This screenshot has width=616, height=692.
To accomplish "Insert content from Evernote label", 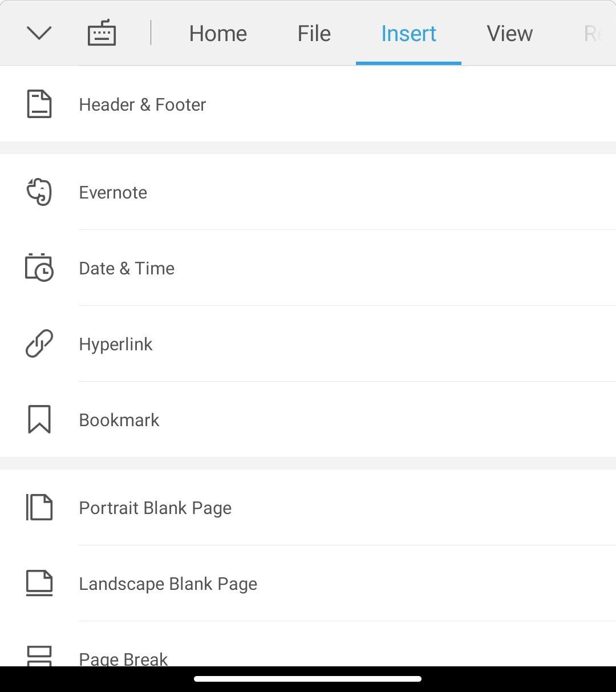I will [x=113, y=192].
